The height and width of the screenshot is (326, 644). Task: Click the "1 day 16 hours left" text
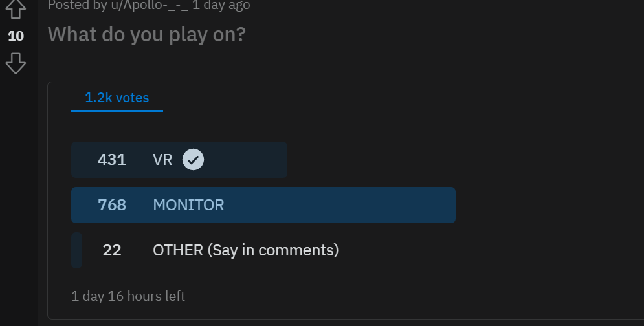click(128, 296)
